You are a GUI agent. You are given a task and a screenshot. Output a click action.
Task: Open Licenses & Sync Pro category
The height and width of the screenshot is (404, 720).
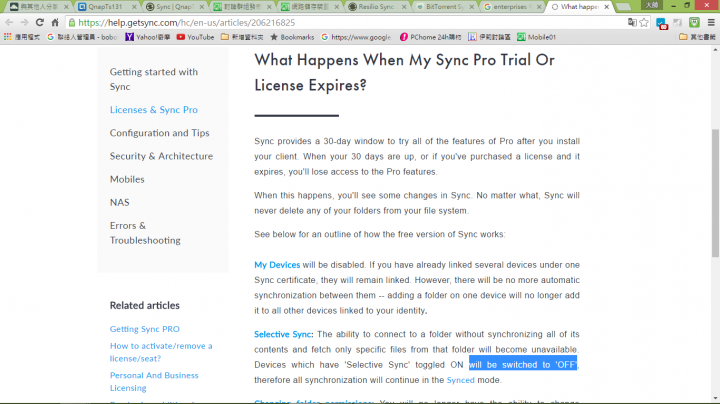(154, 110)
